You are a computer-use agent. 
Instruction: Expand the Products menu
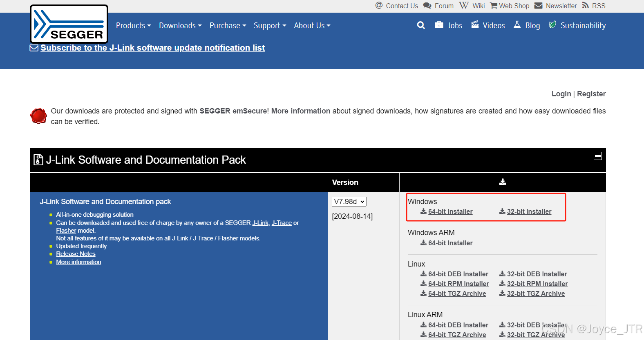click(133, 25)
